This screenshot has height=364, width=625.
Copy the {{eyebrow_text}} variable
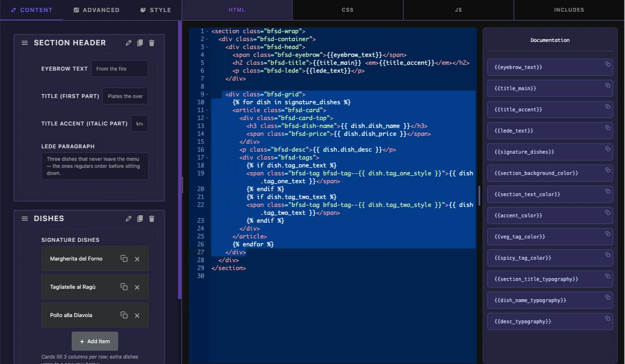(608, 64)
